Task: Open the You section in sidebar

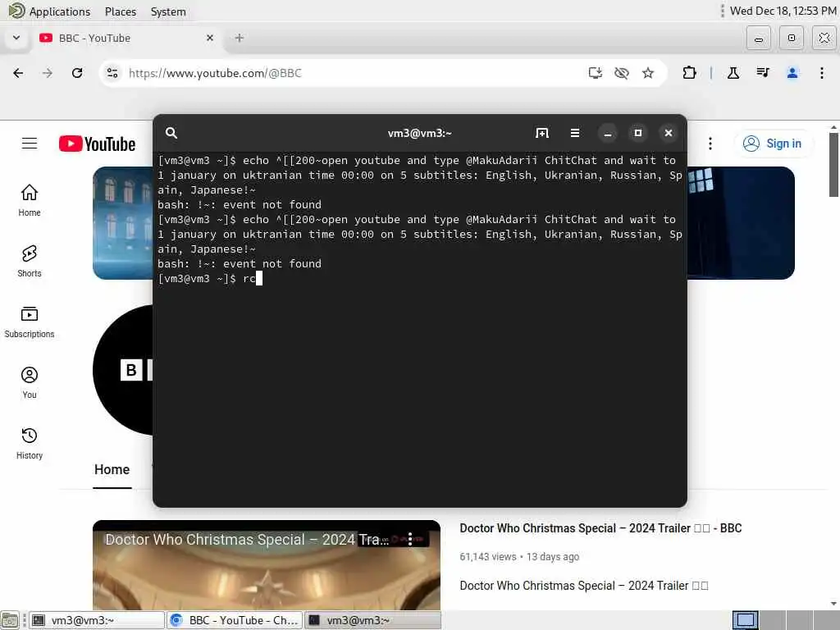Action: tap(30, 382)
